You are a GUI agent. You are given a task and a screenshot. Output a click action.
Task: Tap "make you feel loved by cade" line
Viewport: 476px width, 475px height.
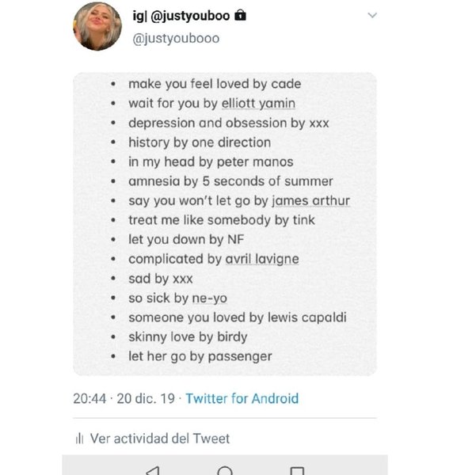(214, 84)
